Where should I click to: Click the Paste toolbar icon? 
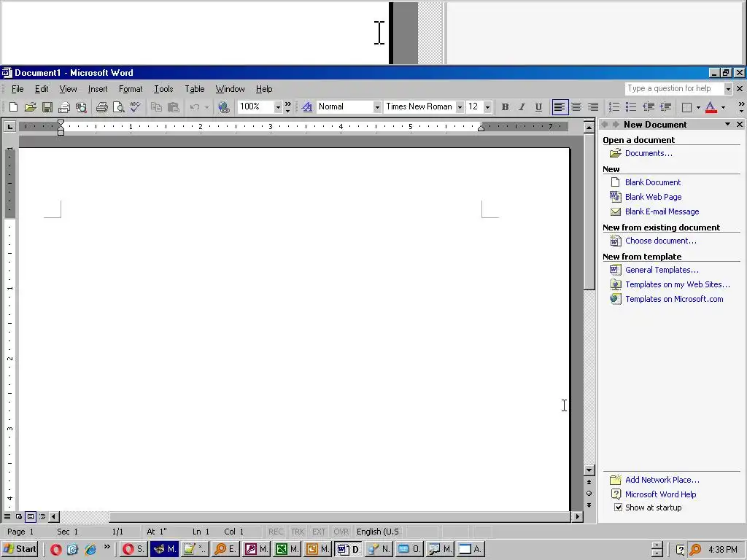(x=174, y=107)
